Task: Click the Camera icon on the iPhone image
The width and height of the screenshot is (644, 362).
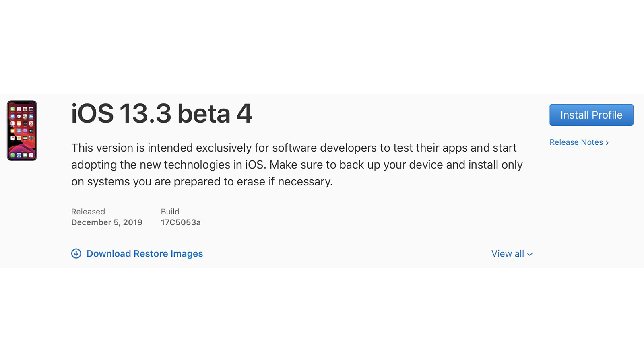Action: [31, 109]
